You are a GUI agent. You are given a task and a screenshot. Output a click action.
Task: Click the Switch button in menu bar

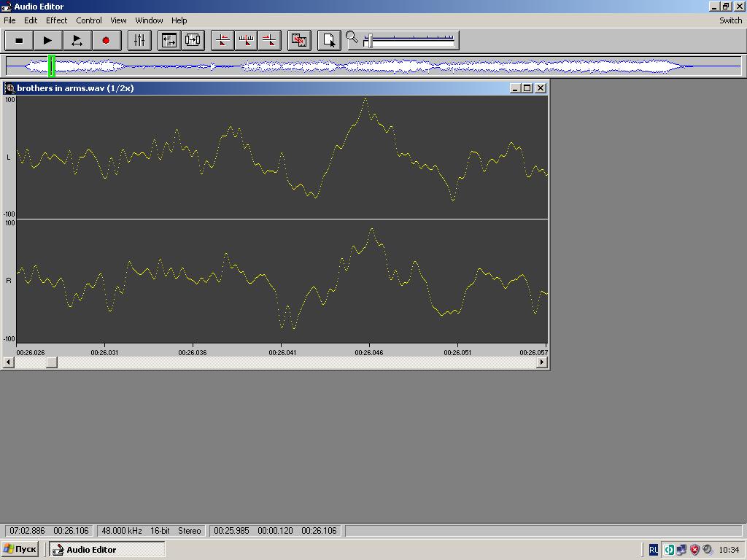pyautogui.click(x=730, y=20)
